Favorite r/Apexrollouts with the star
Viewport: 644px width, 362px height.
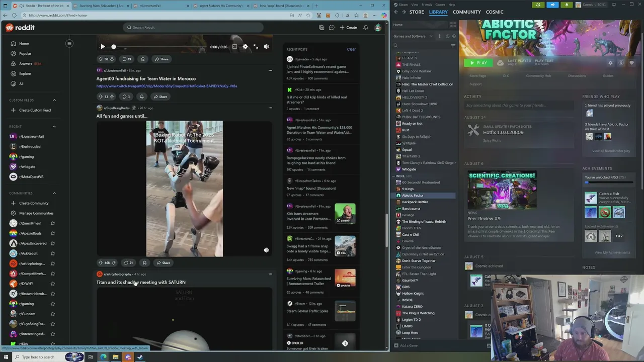pos(52,233)
